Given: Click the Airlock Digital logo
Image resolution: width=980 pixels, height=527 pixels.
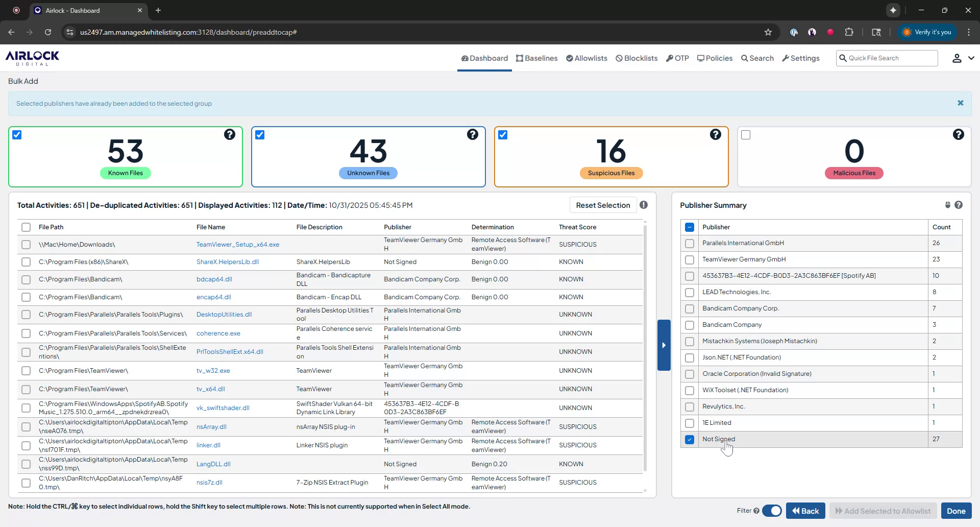Looking at the screenshot, I should click(x=32, y=58).
